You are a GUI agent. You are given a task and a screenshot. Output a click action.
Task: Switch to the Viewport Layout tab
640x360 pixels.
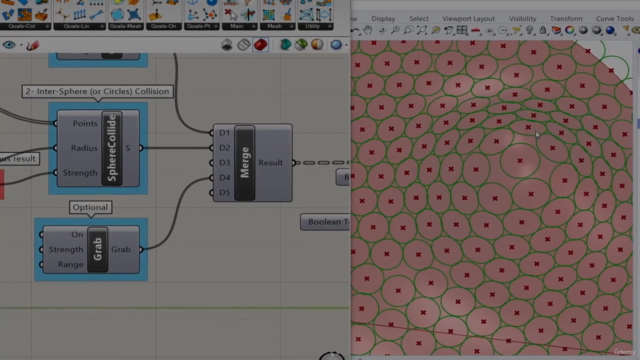[x=468, y=19]
